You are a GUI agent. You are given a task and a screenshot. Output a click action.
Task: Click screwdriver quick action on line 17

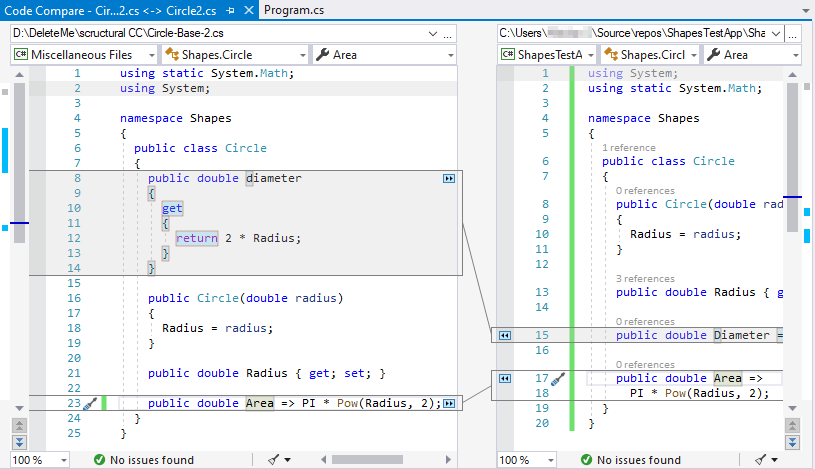[x=558, y=379]
